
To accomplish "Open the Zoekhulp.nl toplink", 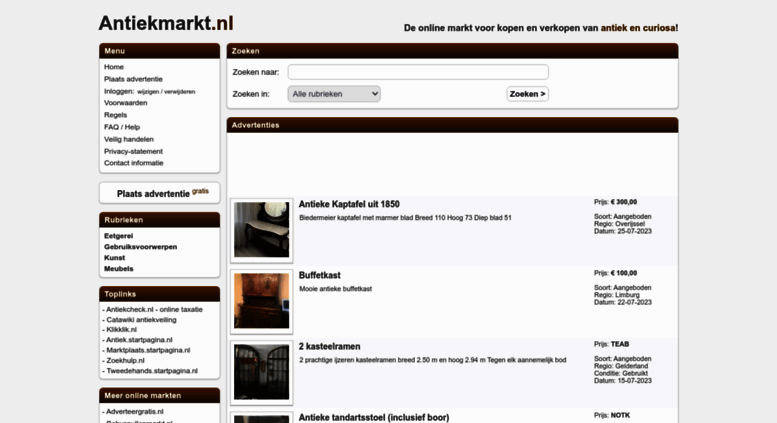I will pos(125,361).
